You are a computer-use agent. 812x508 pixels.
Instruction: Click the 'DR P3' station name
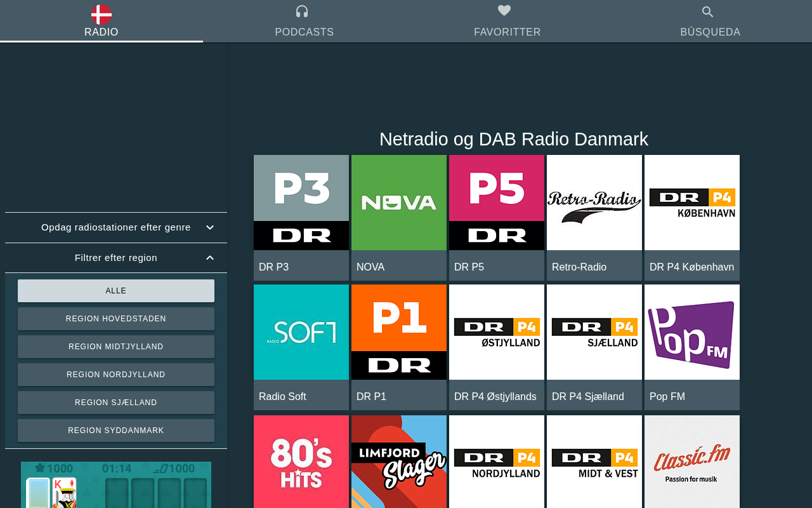tap(273, 267)
